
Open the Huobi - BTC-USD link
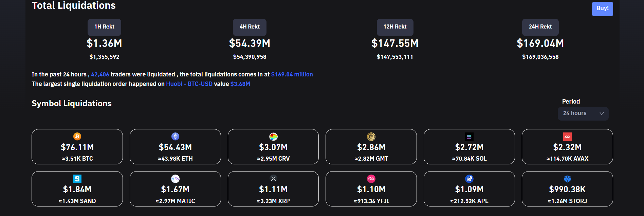pyautogui.click(x=189, y=84)
